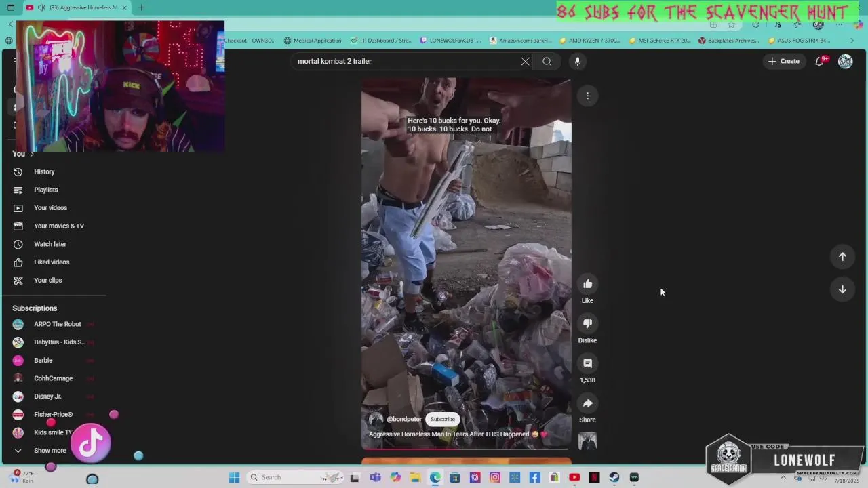Open Microsoft Store from taskbar
Screen dimensions: 868x488
[x=455, y=477]
